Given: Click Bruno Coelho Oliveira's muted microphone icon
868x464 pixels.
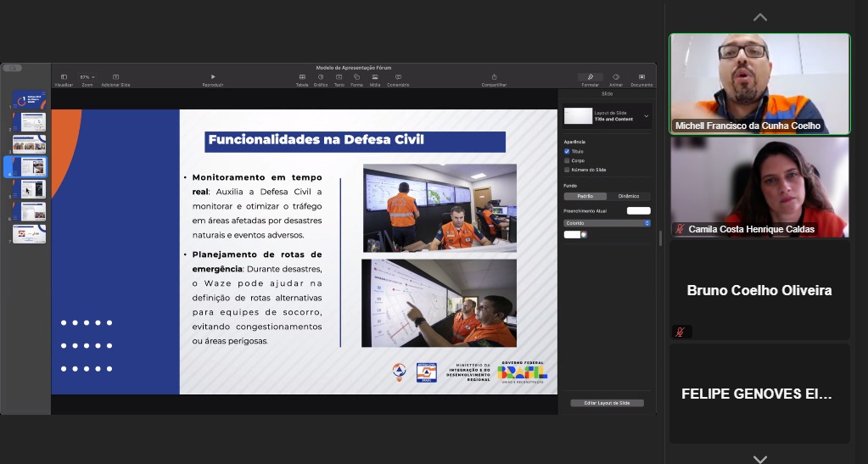Looking at the screenshot, I should (680, 332).
